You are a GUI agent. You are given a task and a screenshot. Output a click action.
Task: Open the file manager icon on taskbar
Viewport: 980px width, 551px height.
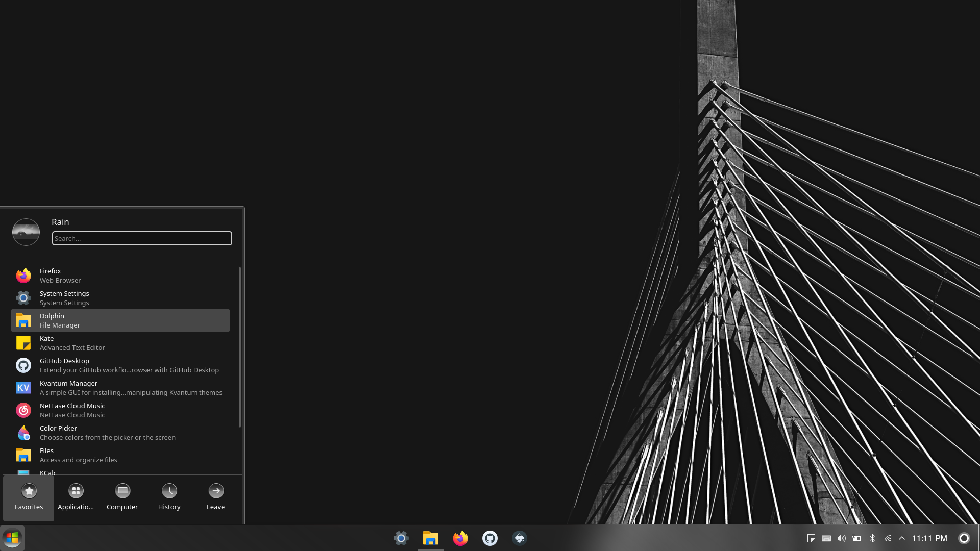pos(431,538)
